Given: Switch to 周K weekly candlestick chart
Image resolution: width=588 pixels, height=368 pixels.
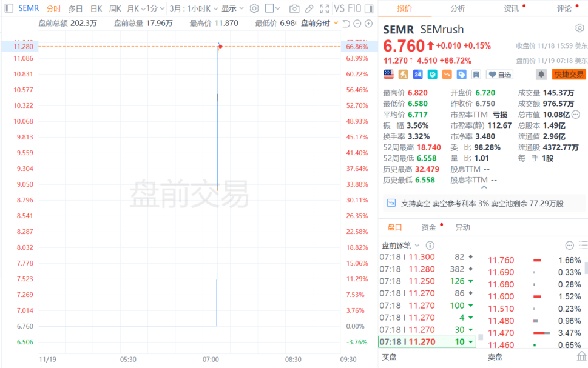Looking at the screenshot, I should [x=115, y=8].
